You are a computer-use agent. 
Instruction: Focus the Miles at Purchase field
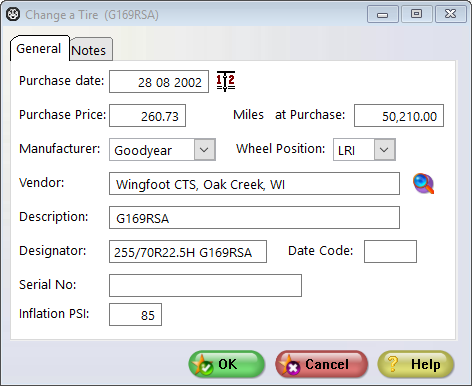[399, 116]
